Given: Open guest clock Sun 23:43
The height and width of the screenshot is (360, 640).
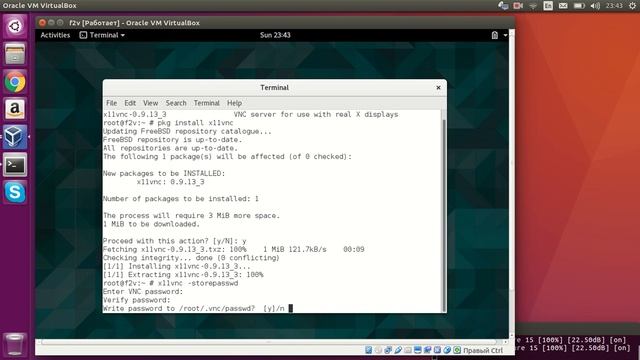Looking at the screenshot, I should [275, 35].
